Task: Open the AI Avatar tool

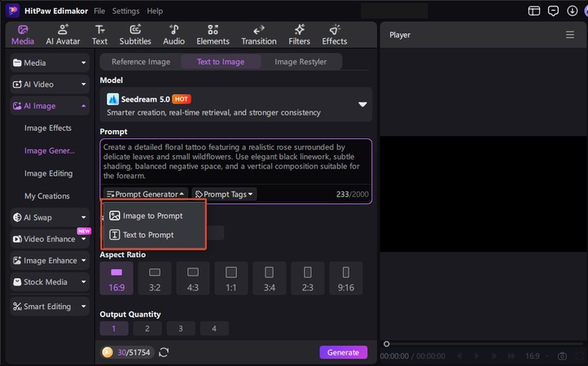Action: point(63,35)
